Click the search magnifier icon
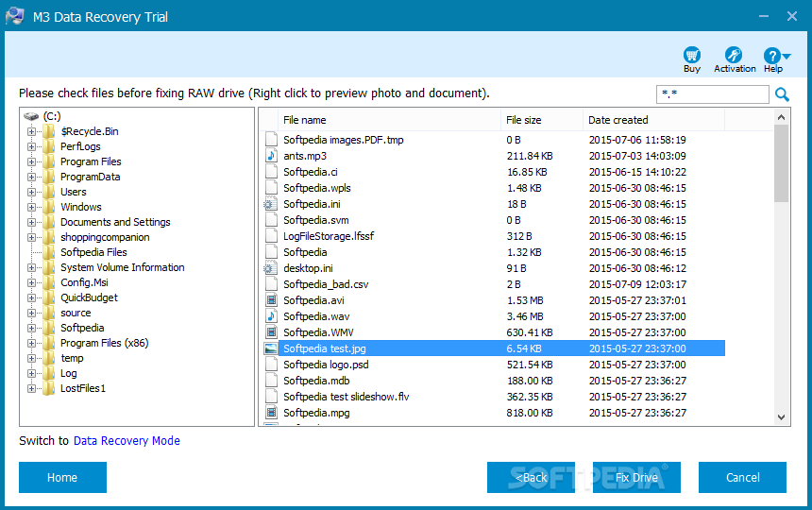This screenshot has width=812, height=510. pyautogui.click(x=782, y=94)
